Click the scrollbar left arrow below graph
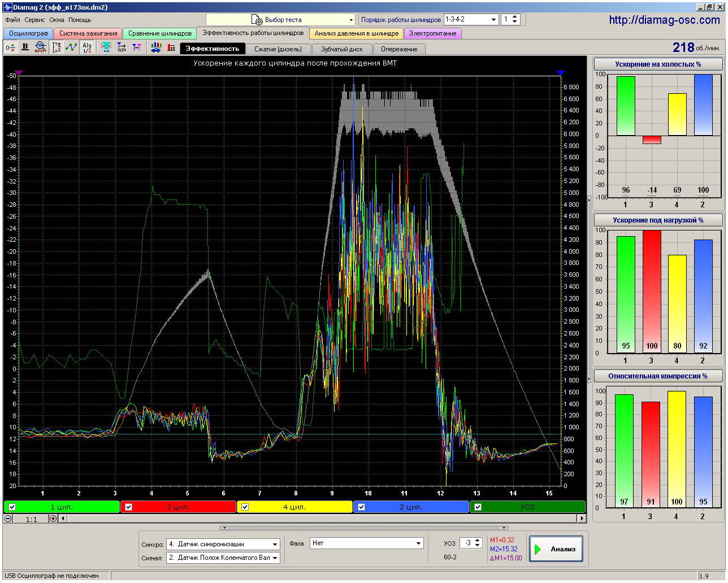The height and width of the screenshot is (583, 728). [x=63, y=519]
